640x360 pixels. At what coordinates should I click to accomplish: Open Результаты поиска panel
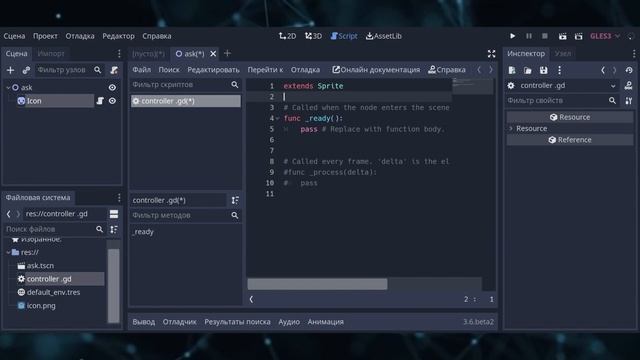tap(237, 322)
